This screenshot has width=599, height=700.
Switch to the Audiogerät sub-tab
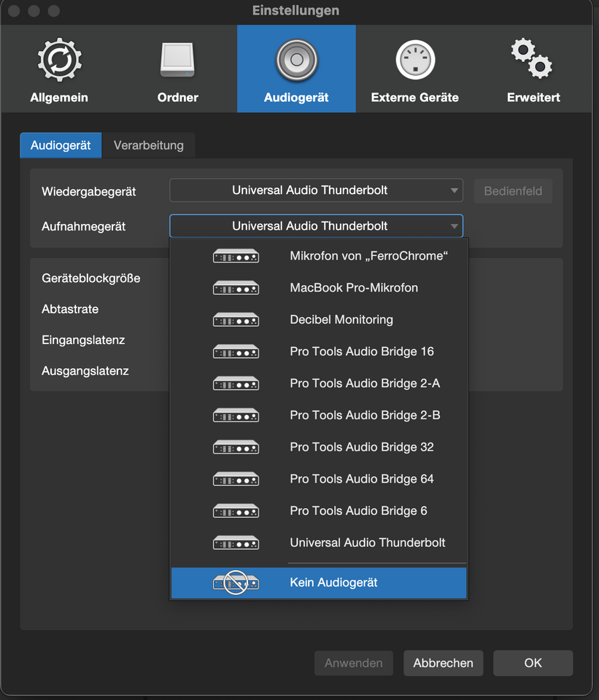point(61,146)
